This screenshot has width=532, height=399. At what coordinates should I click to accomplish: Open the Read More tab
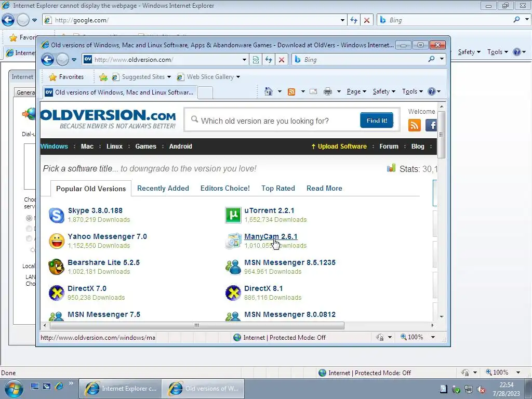coord(324,188)
